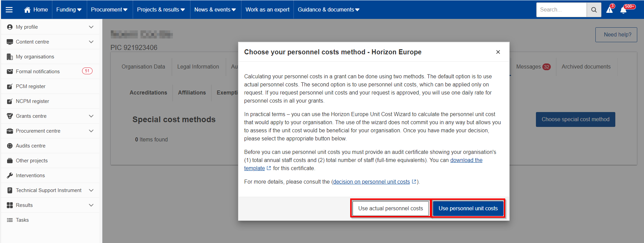Click the search magnifier icon
This screenshot has width=644, height=243.
point(594,10)
